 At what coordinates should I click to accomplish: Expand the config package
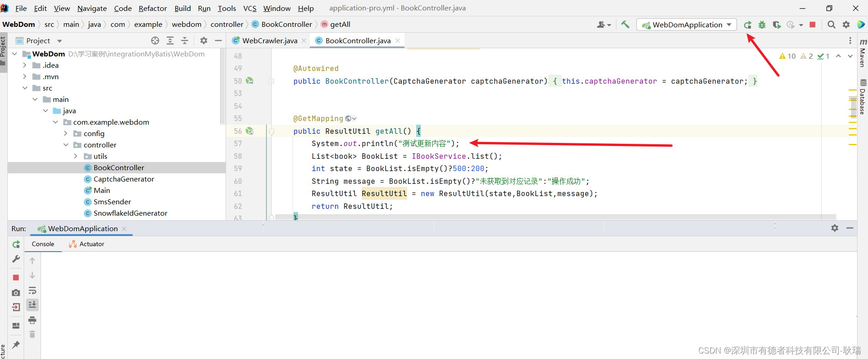[66, 133]
